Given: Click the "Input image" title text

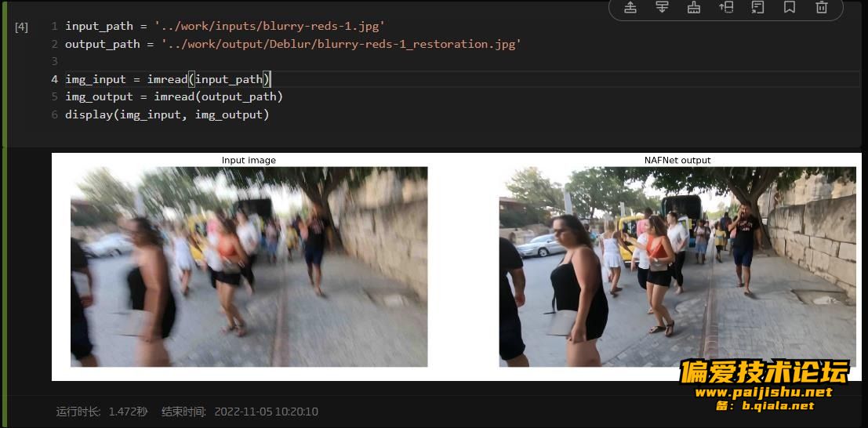Looking at the screenshot, I should point(249,160).
